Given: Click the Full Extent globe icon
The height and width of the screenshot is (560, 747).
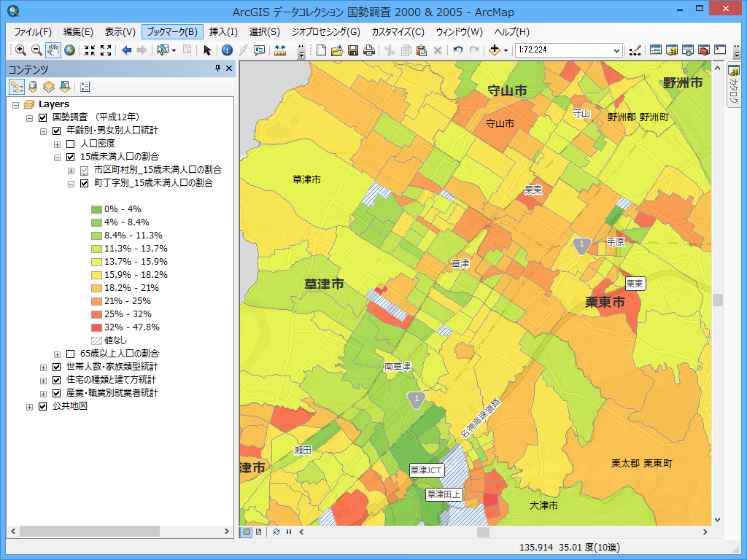Looking at the screenshot, I should point(69,50).
